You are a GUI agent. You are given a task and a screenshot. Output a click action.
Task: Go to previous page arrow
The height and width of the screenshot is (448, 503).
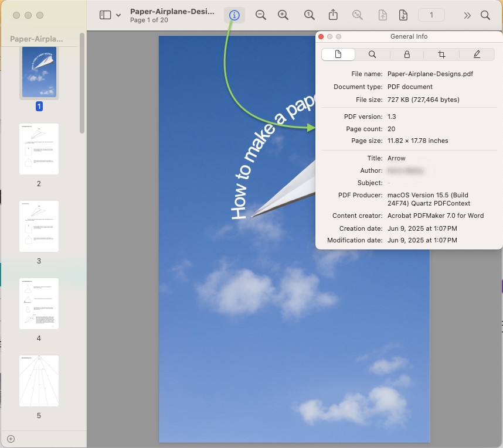[382, 15]
